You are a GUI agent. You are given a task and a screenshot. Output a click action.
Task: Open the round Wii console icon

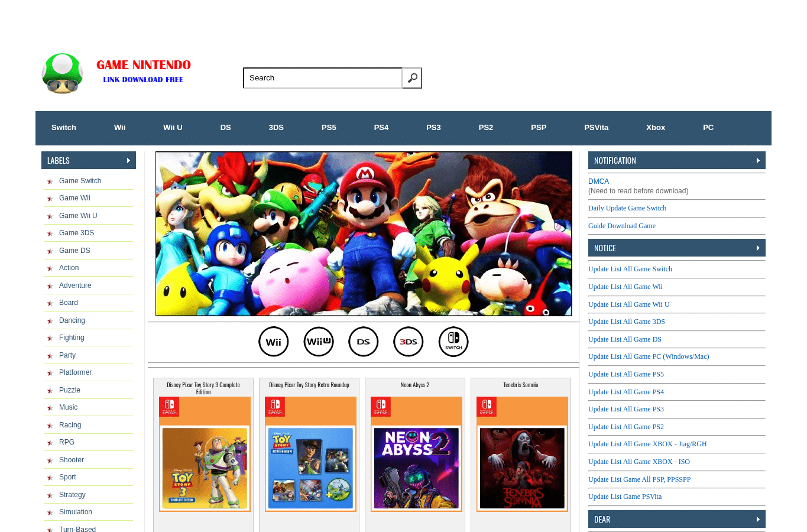click(x=274, y=342)
